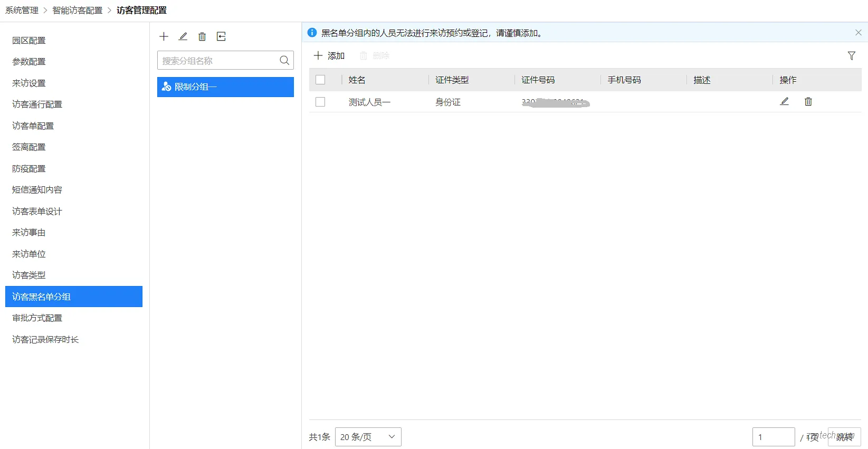Add a new blacklist group with plus icon

pyautogui.click(x=164, y=36)
